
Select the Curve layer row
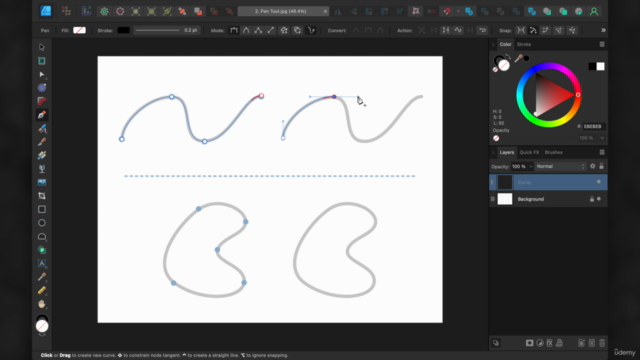point(548,182)
